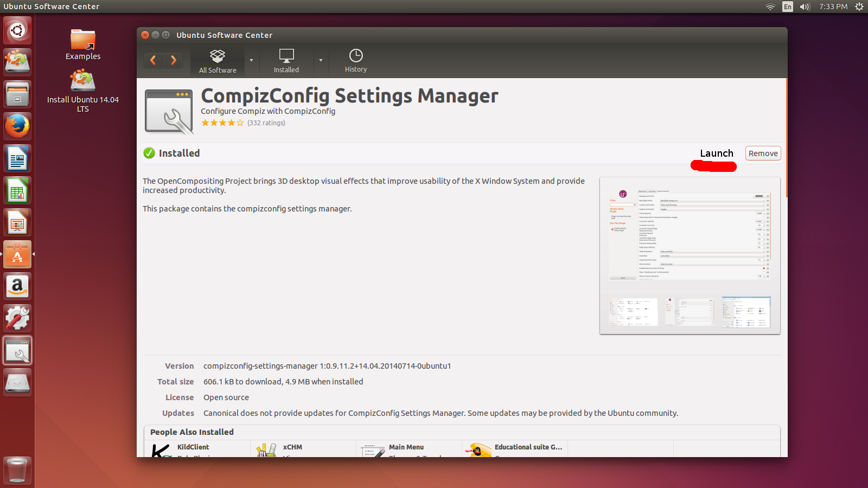Select Ubuntu Software Center dock icon
Viewport: 868px width, 488px height.
17,254
